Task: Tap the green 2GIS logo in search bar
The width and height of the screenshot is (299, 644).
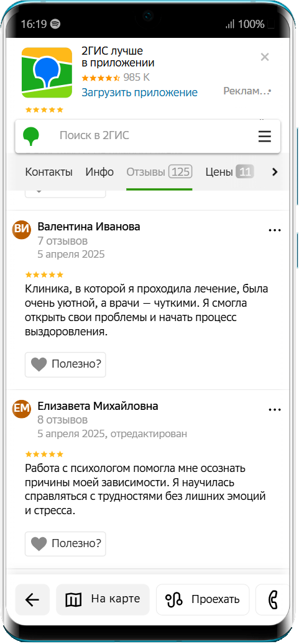Action: 31,137
